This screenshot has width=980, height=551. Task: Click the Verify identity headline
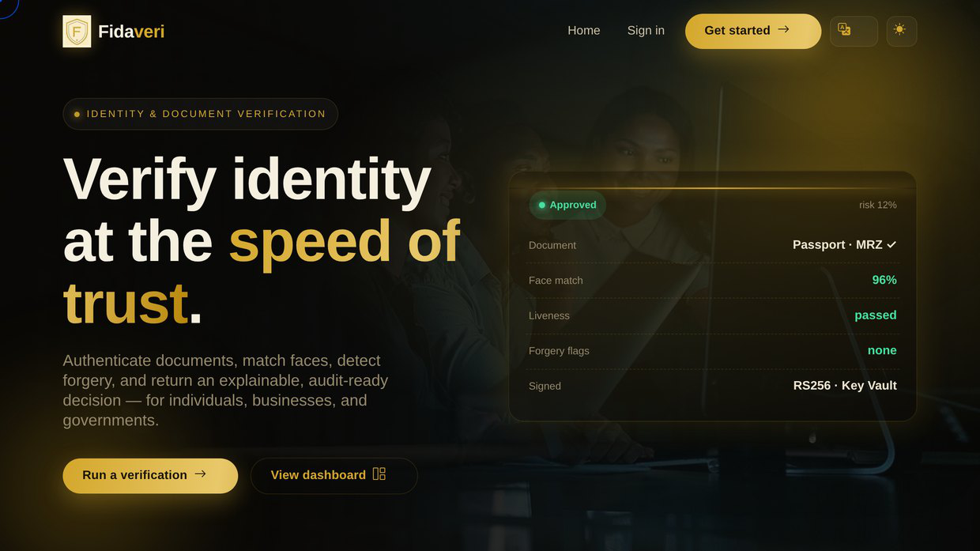coord(262,240)
